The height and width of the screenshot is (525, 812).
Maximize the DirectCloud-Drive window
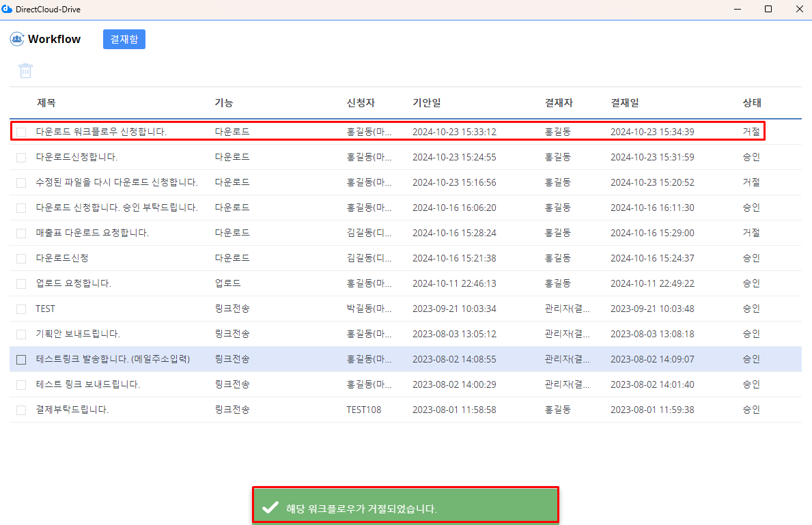click(768, 10)
